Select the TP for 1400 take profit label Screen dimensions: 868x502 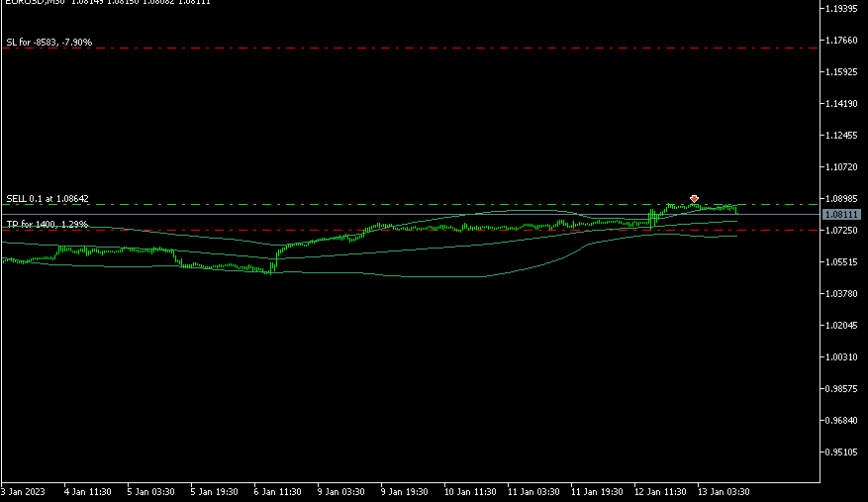pos(48,225)
